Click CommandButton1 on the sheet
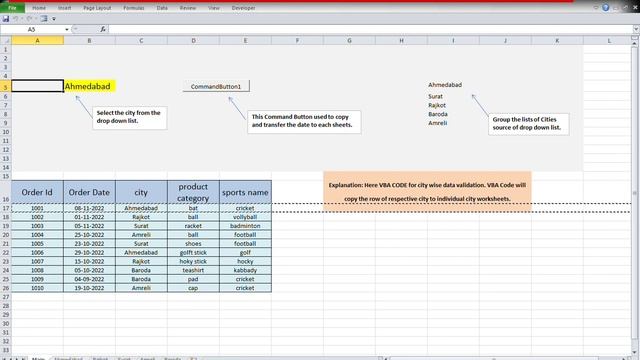This screenshot has width=640, height=360. point(216,87)
